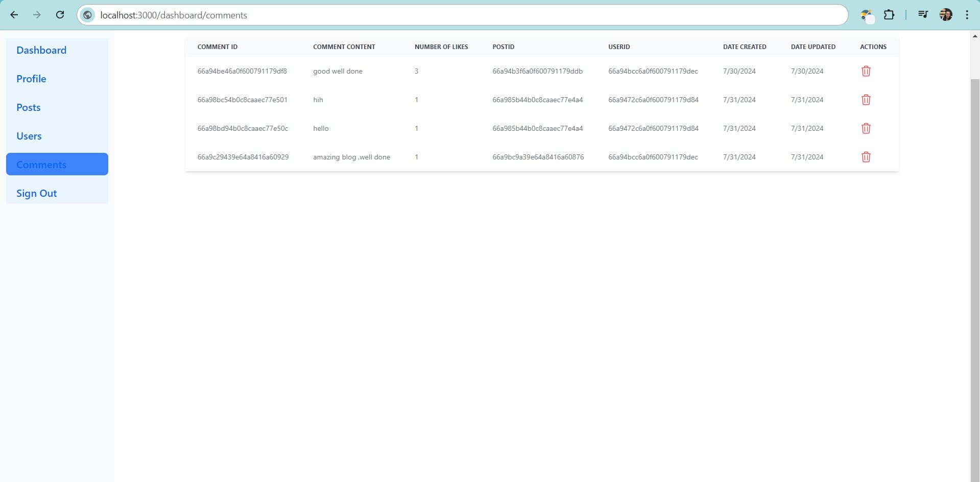The height and width of the screenshot is (482, 980).
Task: Click the Number of Likes column header
Action: 441,47
